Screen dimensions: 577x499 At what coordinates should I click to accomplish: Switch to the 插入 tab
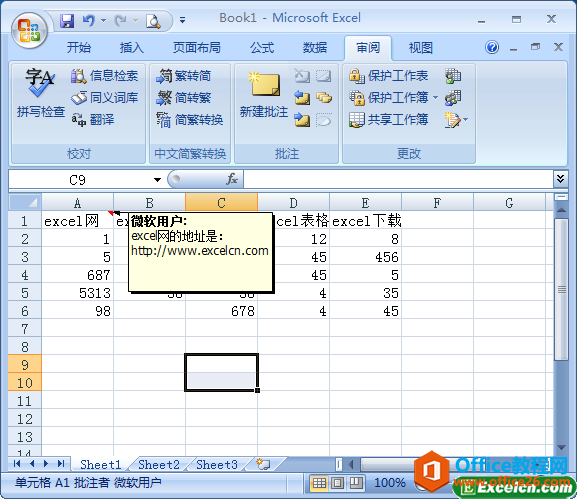click(x=131, y=47)
